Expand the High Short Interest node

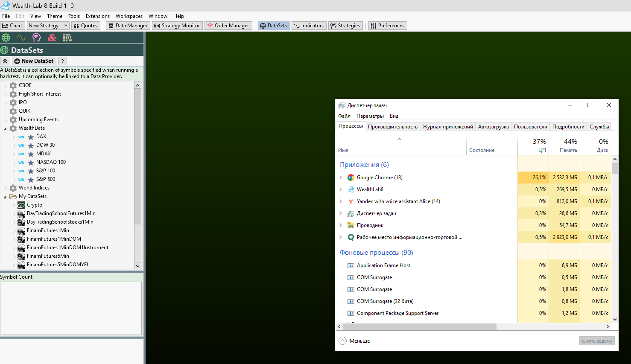pyautogui.click(x=6, y=94)
